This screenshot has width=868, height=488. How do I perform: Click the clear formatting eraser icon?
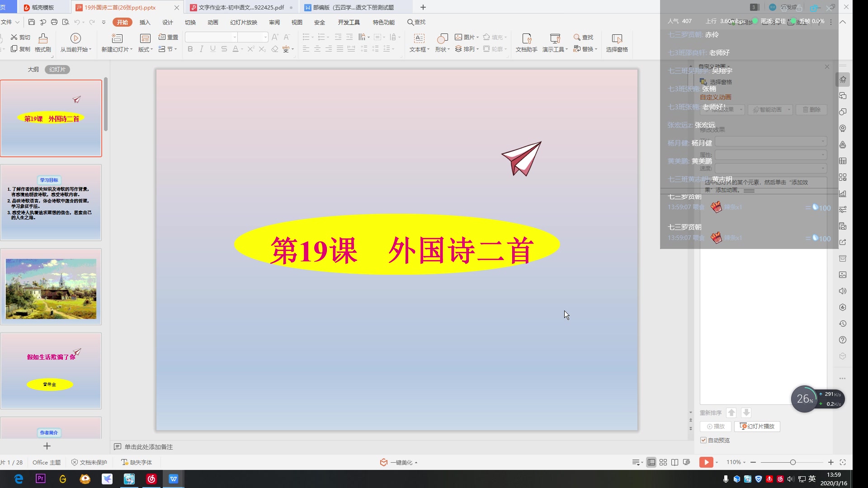[274, 49]
